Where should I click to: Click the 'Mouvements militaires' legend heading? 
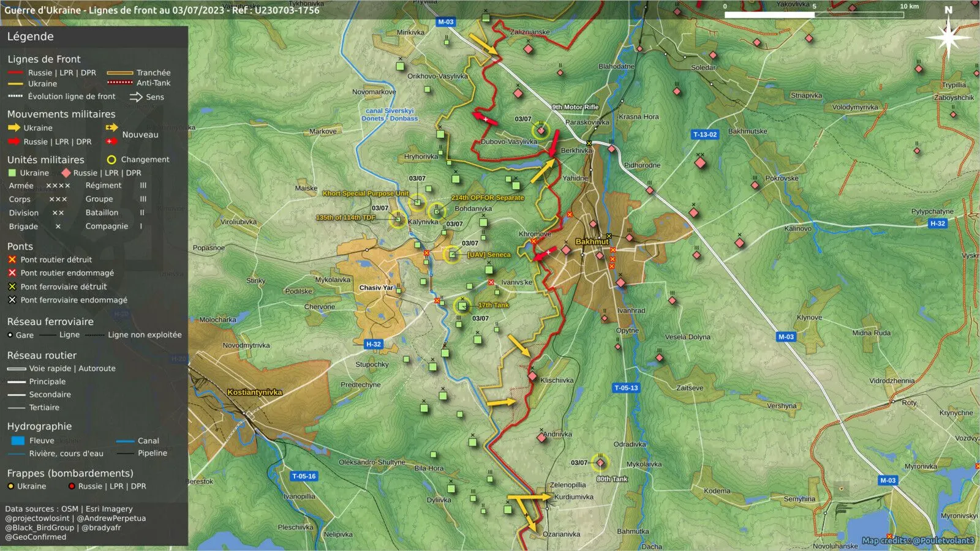(61, 114)
